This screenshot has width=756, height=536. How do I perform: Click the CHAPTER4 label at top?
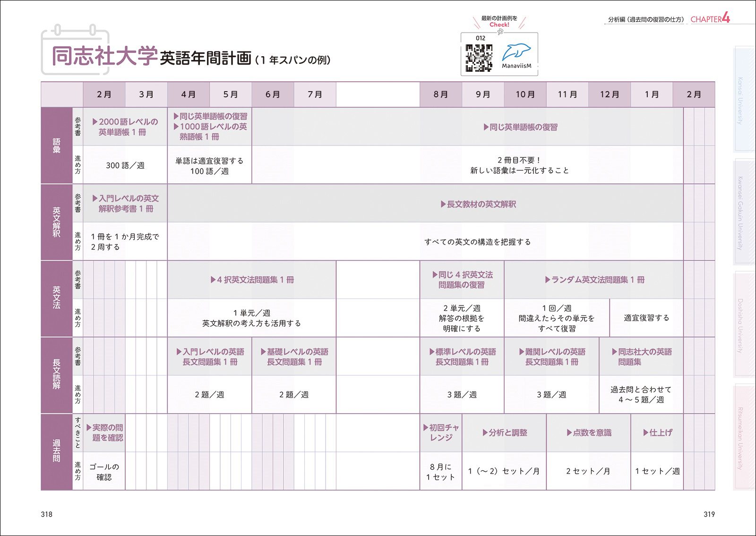710,18
